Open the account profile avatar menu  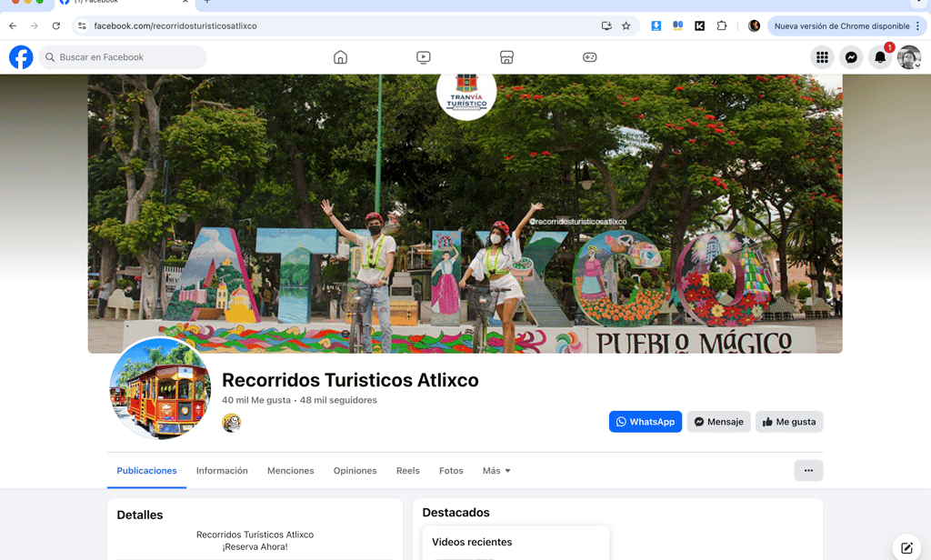pos(909,57)
